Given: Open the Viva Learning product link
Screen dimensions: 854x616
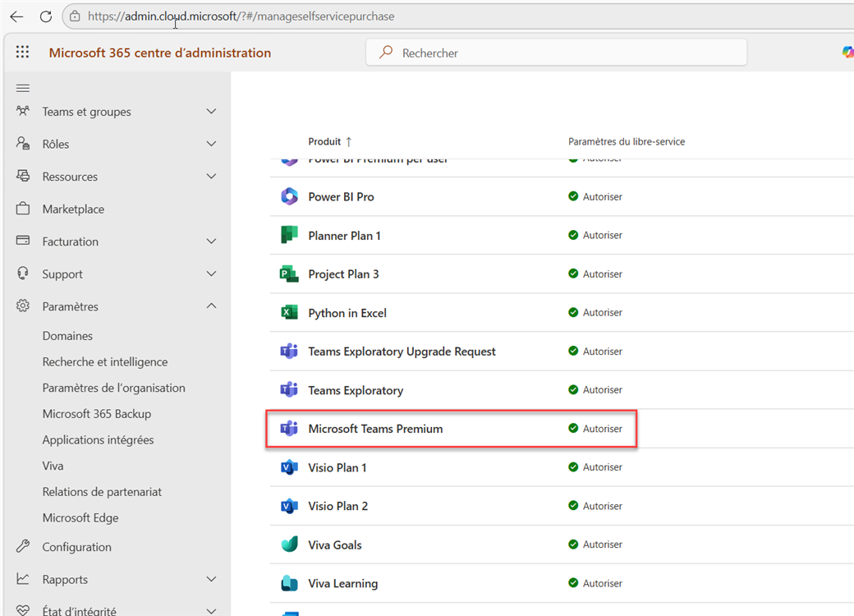Looking at the screenshot, I should tap(342, 584).
